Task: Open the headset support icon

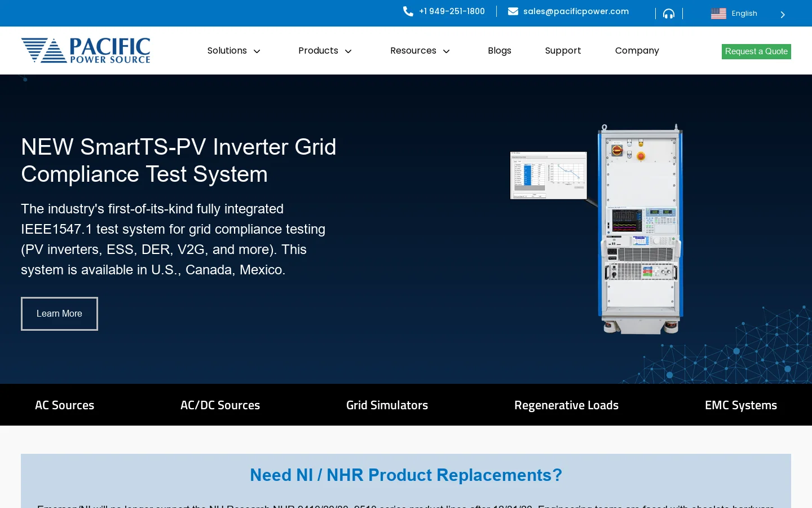Action: (x=669, y=14)
